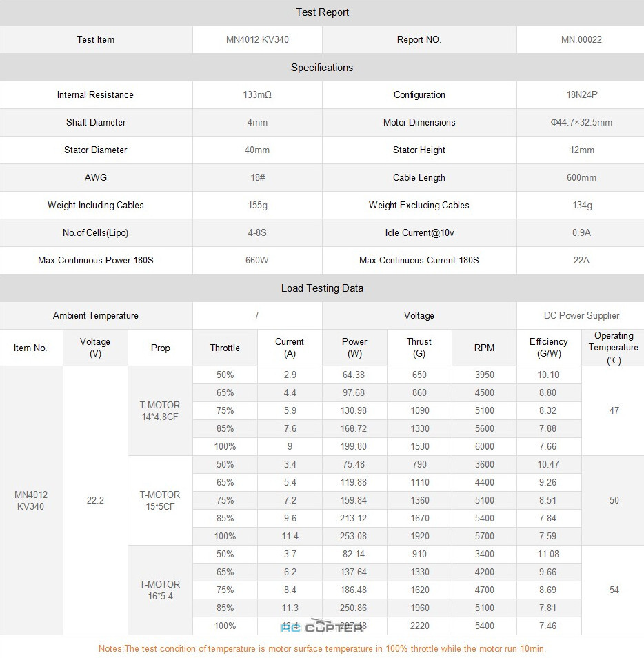Click motor dimensions 'Φ44.7×32.5mm'

pos(581,123)
